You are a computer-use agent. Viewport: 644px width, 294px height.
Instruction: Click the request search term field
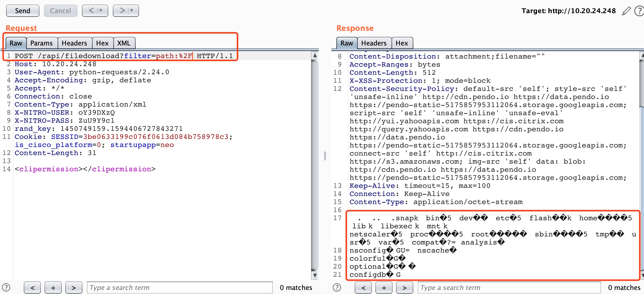pos(180,287)
